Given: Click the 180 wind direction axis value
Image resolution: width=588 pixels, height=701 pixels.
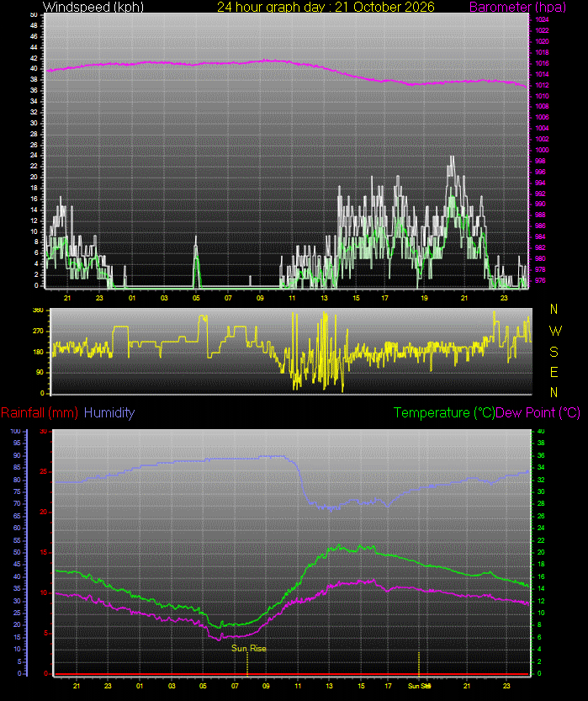Looking at the screenshot, I should point(39,352).
